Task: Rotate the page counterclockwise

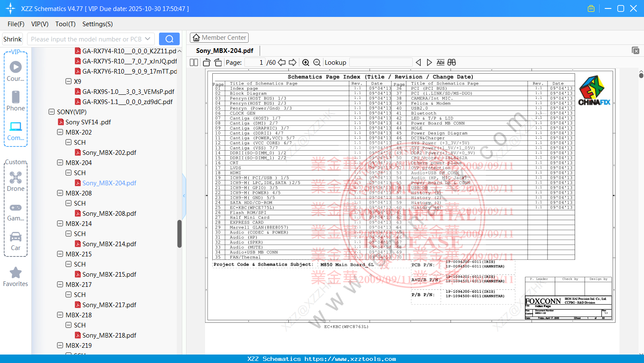Action: 207,63
